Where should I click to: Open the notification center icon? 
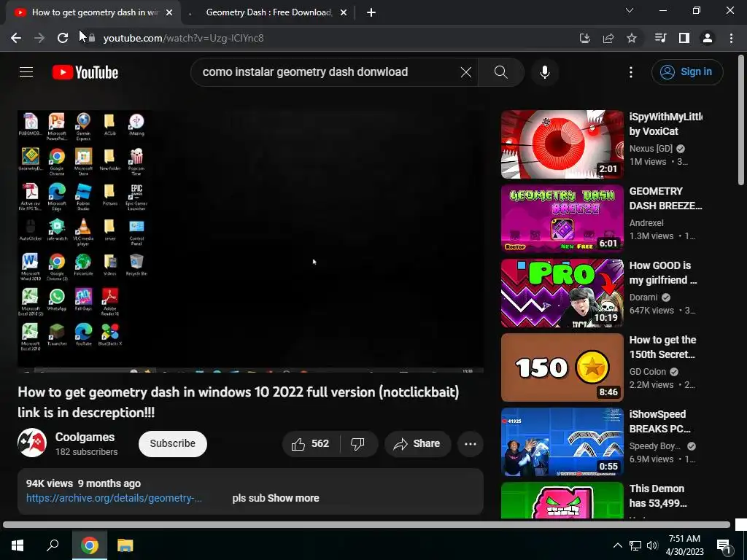[724, 545]
